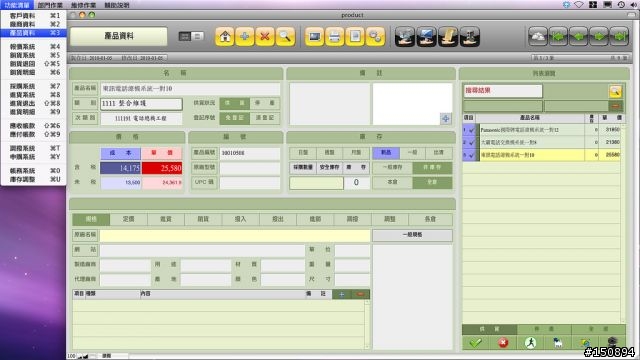Click the 產品名稱 column header in list
Screen dimensions: 640x360
530,118
